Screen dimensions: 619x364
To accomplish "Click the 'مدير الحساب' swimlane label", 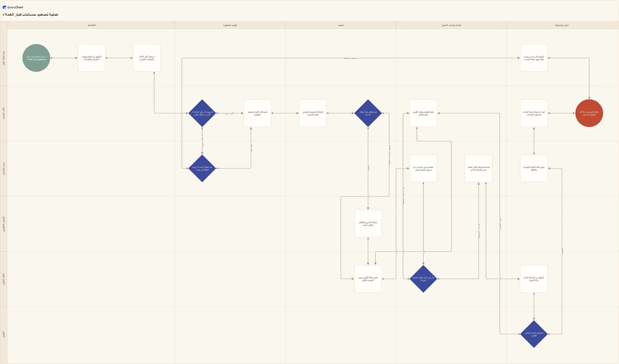I will pos(3,168).
